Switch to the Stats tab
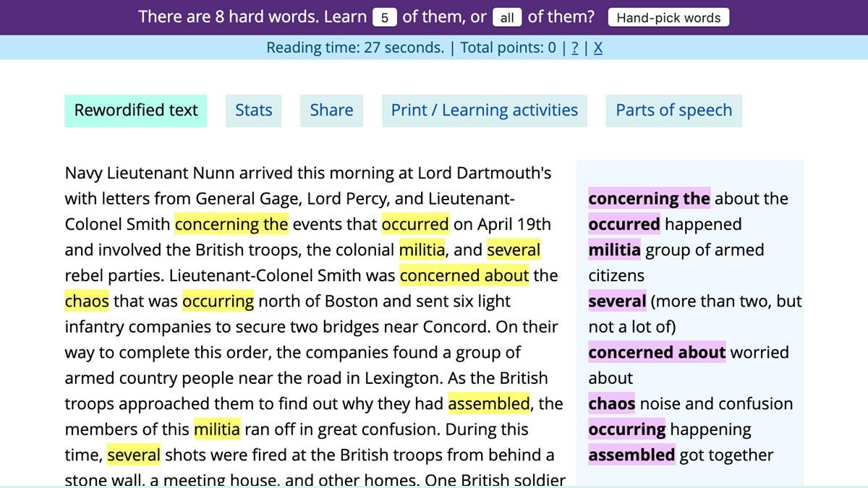The image size is (868, 488). click(254, 111)
